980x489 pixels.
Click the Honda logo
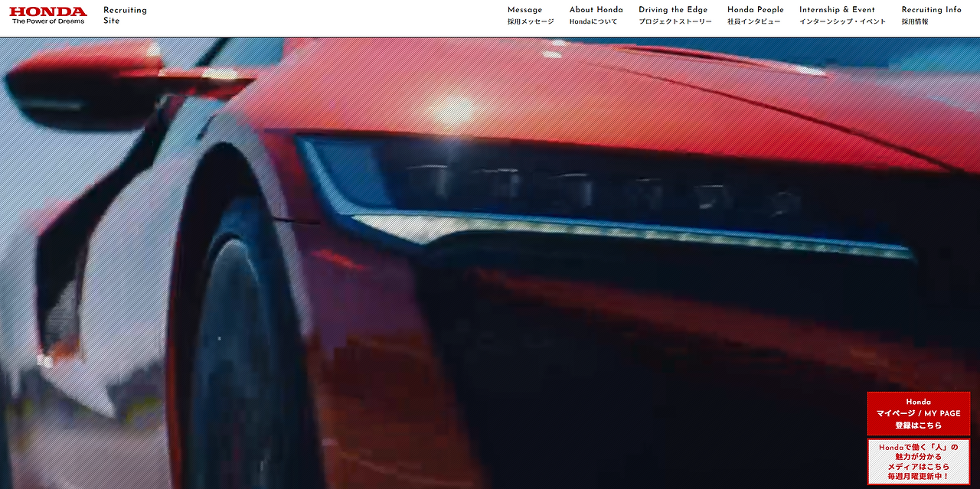(48, 15)
